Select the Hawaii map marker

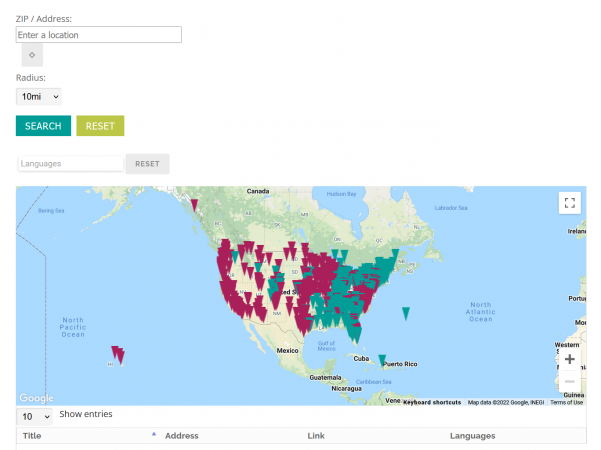[118, 353]
